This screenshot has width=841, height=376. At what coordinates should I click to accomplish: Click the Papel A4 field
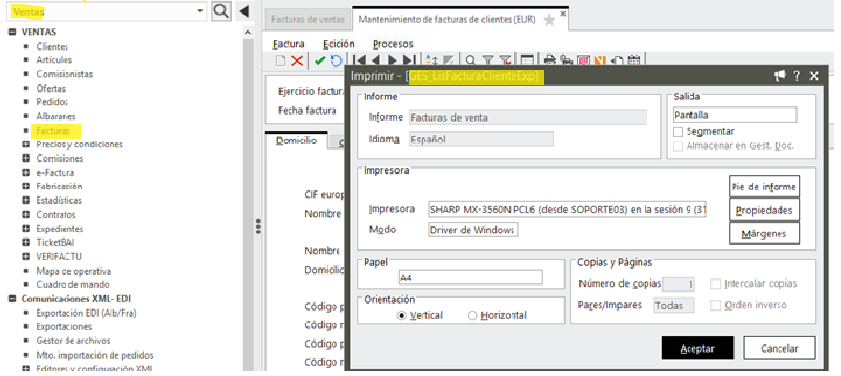[x=470, y=277]
